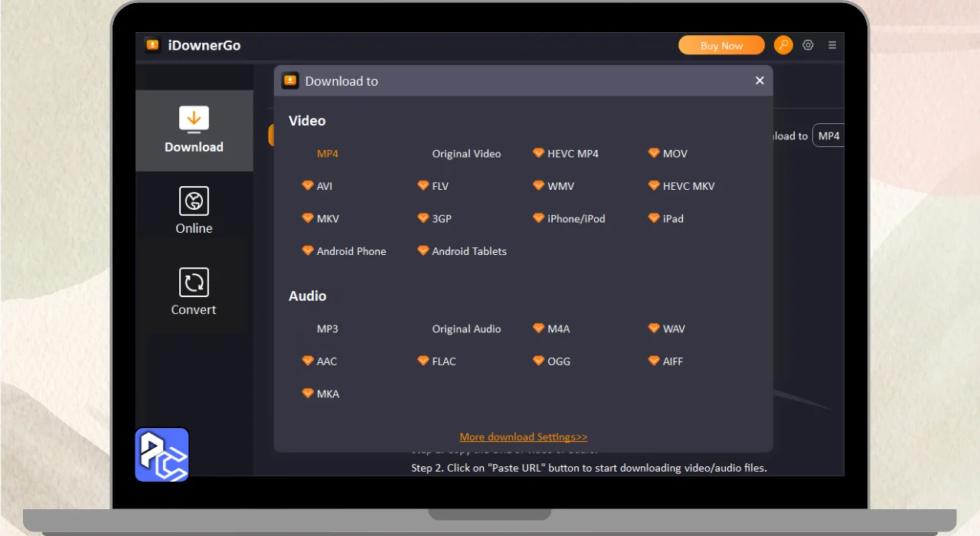The height and width of the screenshot is (536, 980).
Task: Open More download Settings link
Action: pyautogui.click(x=524, y=437)
